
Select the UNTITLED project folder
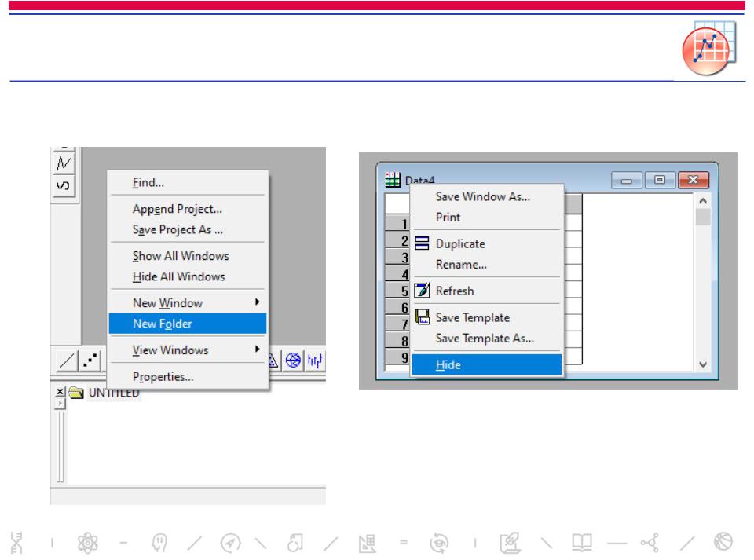pyautogui.click(x=113, y=393)
